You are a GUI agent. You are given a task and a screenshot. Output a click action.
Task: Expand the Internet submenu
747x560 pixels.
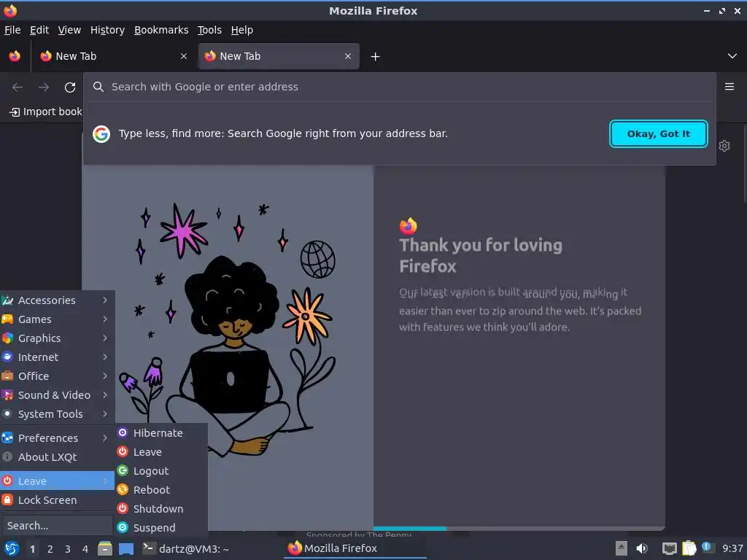[57, 357]
